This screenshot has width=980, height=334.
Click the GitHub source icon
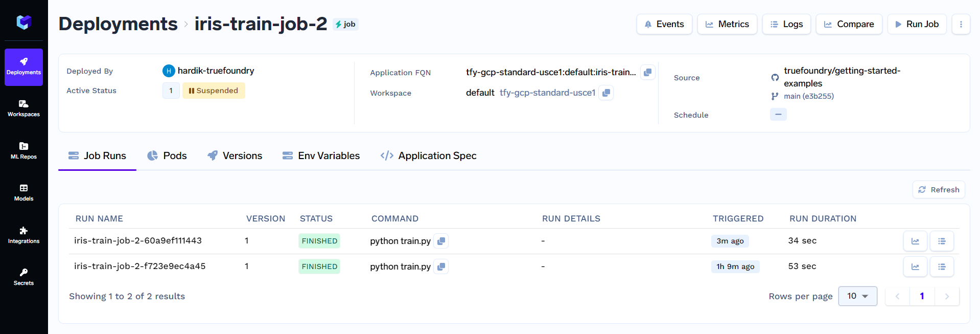coord(775,77)
